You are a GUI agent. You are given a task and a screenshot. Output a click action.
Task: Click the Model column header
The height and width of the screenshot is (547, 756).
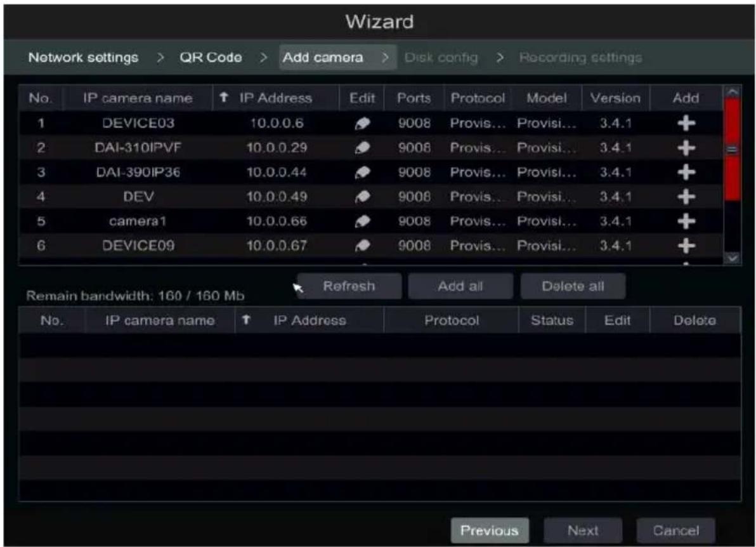546,98
